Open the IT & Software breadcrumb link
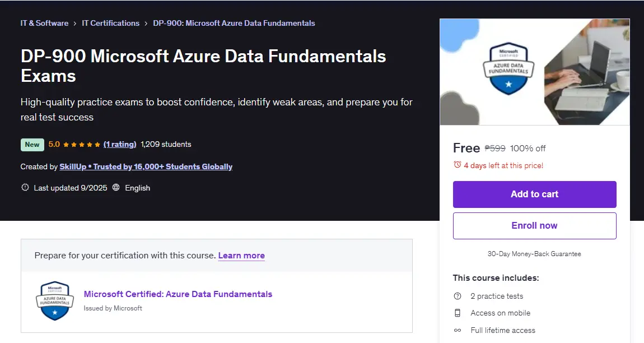The width and height of the screenshot is (644, 343). point(44,24)
